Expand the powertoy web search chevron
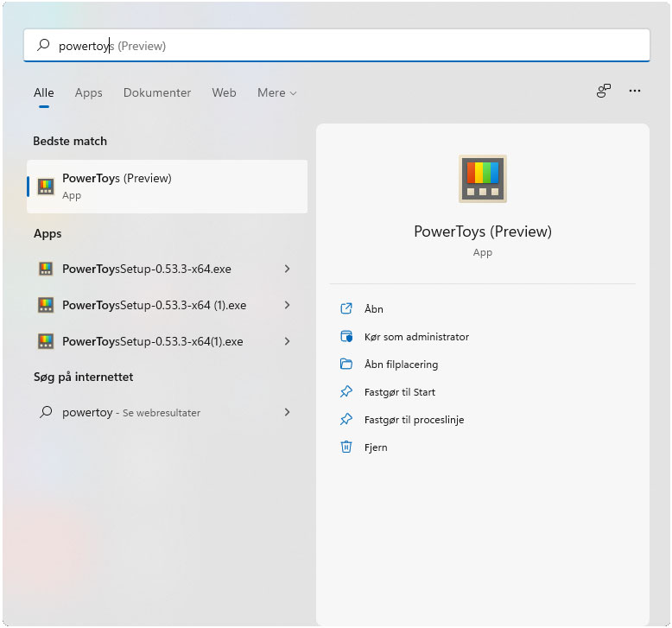 [x=287, y=412]
